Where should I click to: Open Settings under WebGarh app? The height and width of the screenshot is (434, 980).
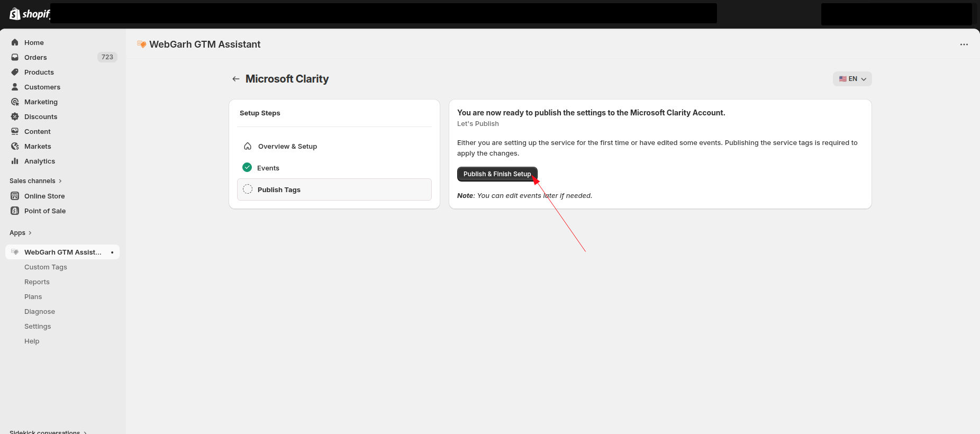(38, 327)
